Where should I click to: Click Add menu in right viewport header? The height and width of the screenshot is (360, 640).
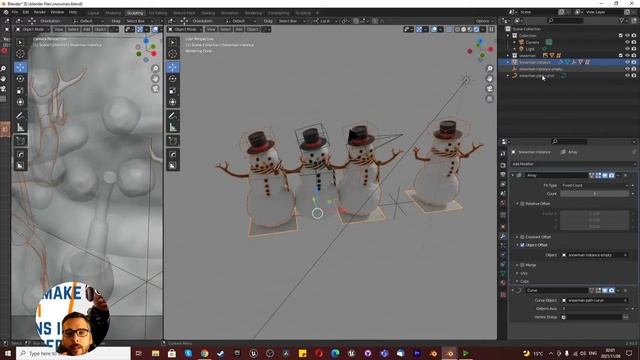239,29
